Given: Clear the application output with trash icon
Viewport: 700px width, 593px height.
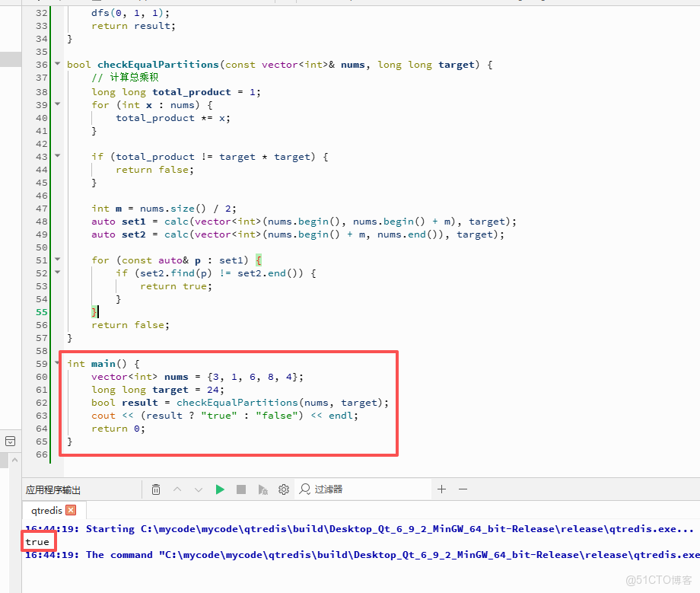Looking at the screenshot, I should (156, 489).
